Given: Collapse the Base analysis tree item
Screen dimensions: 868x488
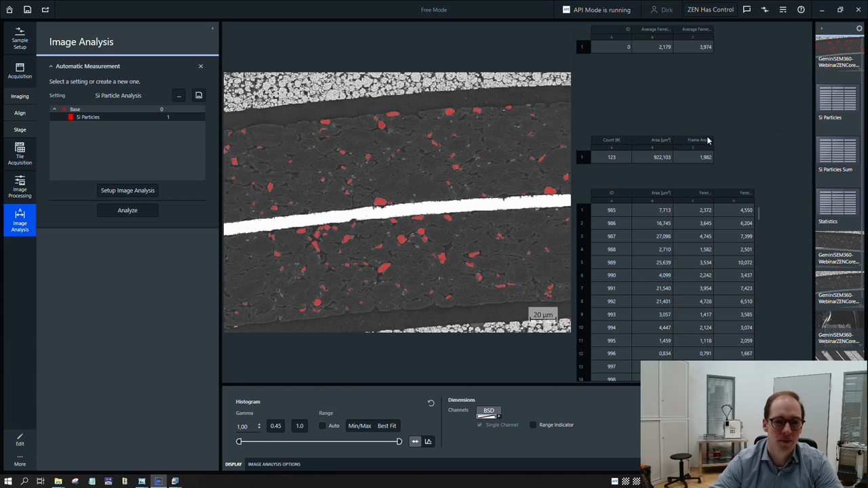Looking at the screenshot, I should 54,109.
